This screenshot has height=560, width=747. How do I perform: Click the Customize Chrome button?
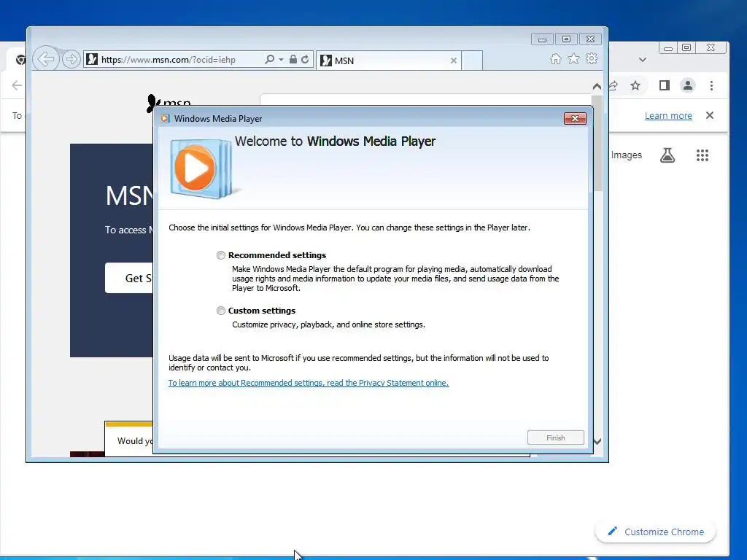[656, 532]
